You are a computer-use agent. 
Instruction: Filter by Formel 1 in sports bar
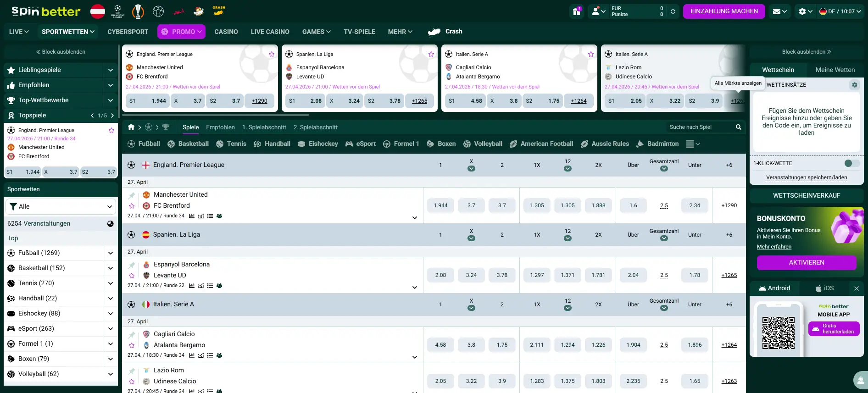pyautogui.click(x=401, y=144)
